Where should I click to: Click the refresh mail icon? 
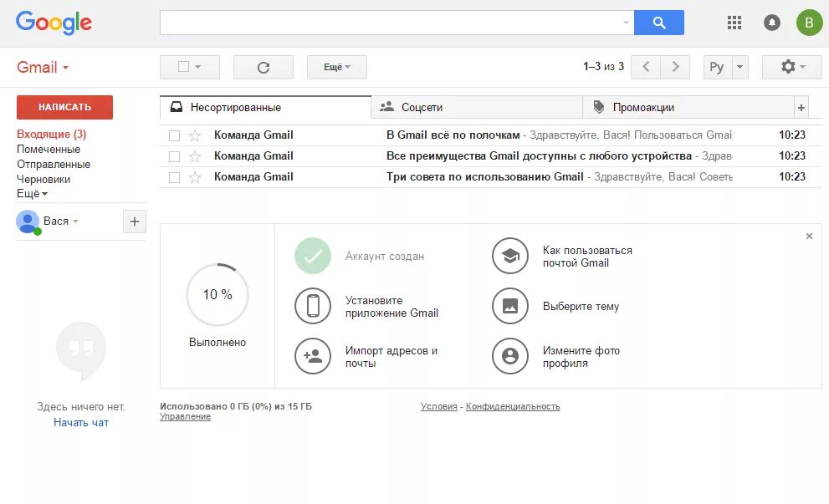pos(264,67)
